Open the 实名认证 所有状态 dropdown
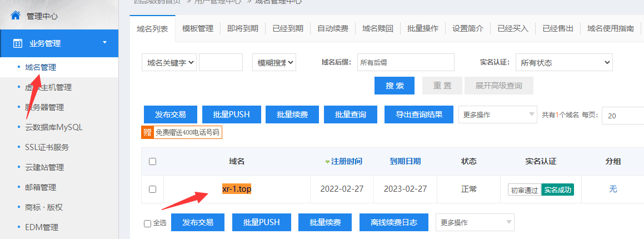This screenshot has width=644, height=239. [x=565, y=62]
